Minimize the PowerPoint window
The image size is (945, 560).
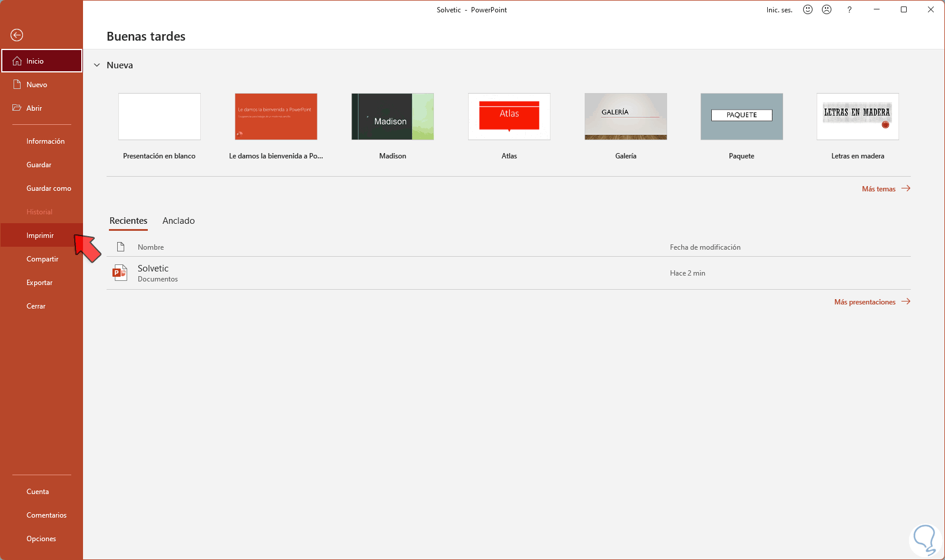[x=877, y=9]
